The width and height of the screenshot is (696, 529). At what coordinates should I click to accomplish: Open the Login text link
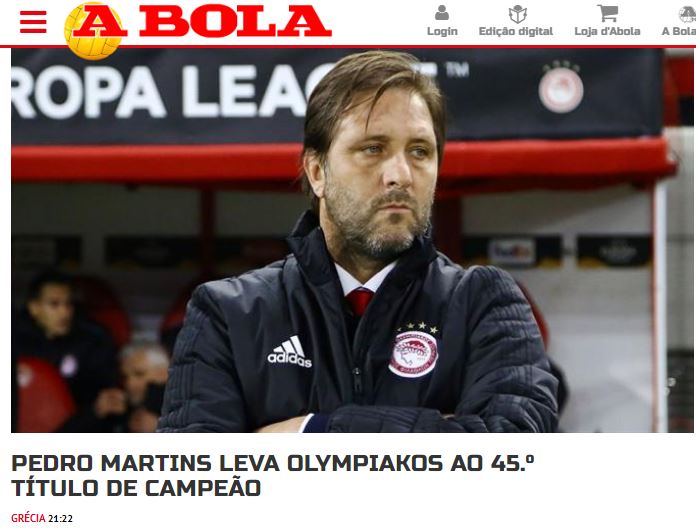pyautogui.click(x=442, y=32)
